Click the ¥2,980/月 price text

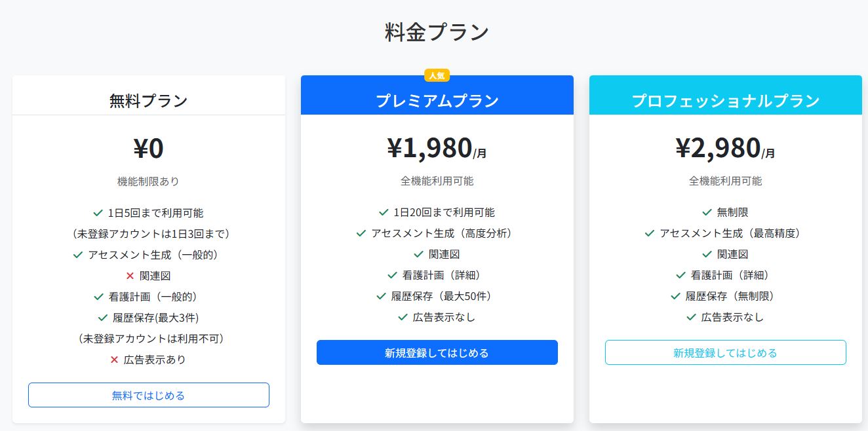[x=725, y=148]
